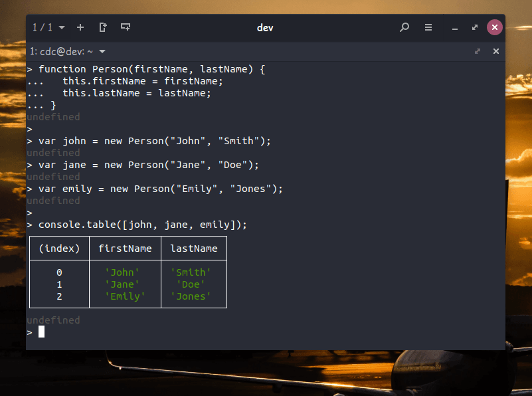Click the add terminal pane icon
This screenshot has height=396, width=532.
pyautogui.click(x=126, y=27)
